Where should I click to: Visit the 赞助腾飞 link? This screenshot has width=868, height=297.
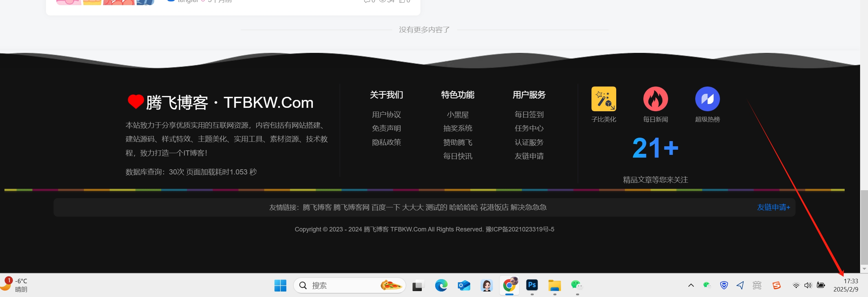point(458,142)
